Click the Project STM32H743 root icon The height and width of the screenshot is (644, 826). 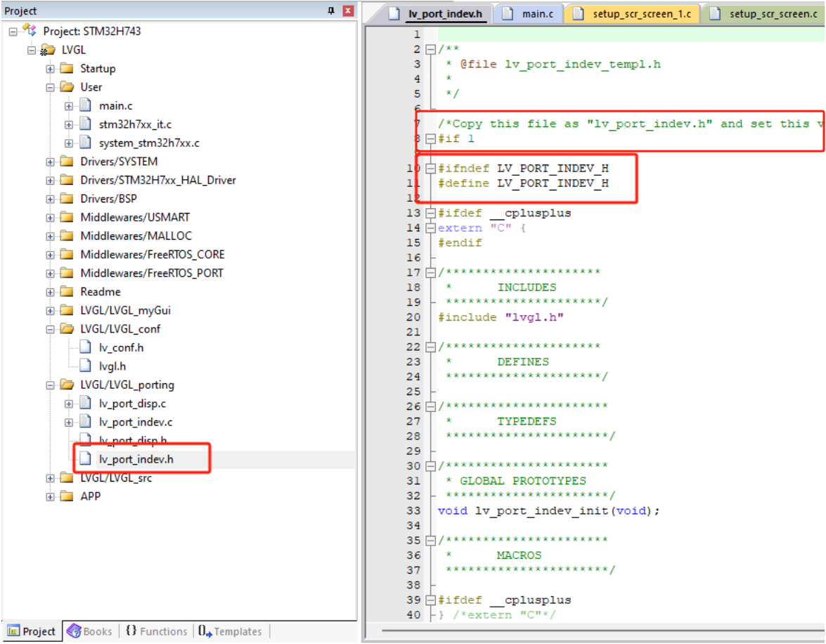30,31
